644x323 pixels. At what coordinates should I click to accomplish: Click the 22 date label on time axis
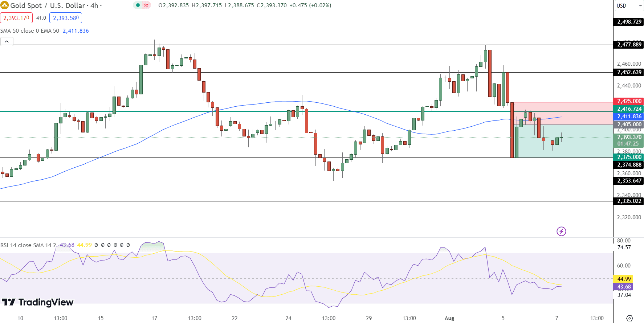point(235,318)
